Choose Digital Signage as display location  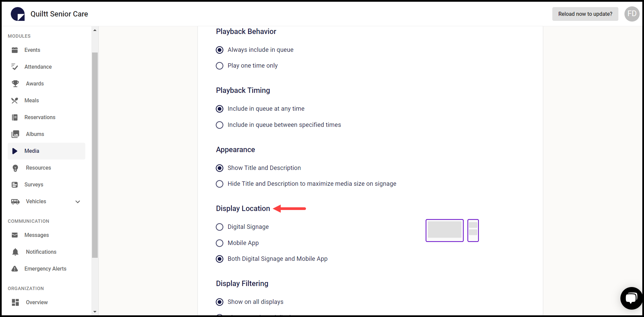(x=219, y=227)
